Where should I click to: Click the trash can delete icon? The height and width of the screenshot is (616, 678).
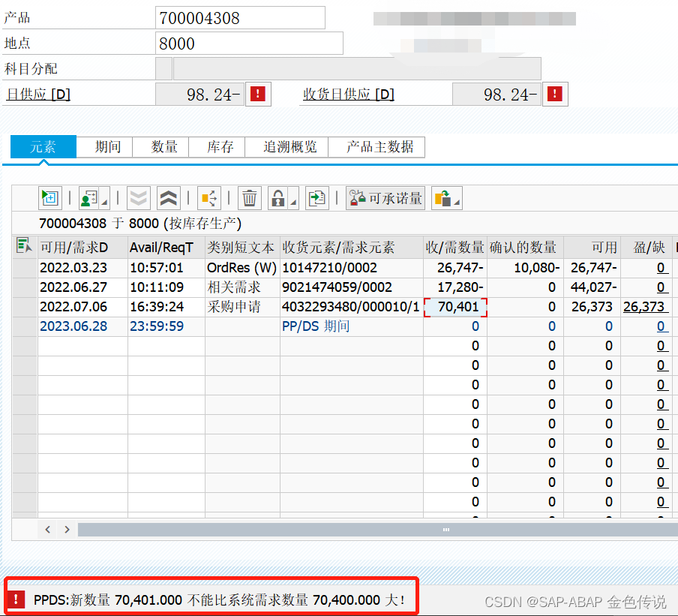(250, 198)
